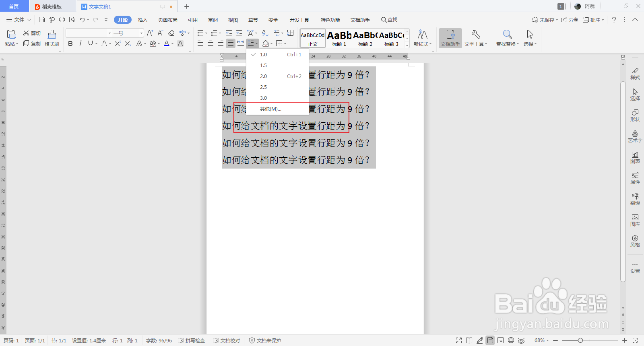Click Document Proofreading (文档校对) in status bar

pyautogui.click(x=227, y=340)
